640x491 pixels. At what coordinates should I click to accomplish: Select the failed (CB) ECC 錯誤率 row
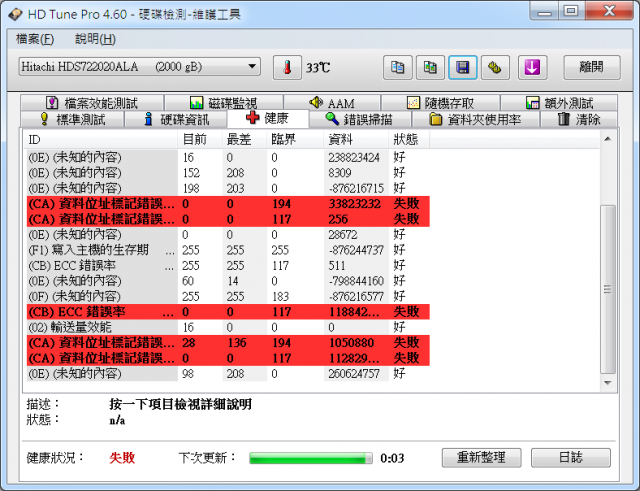click(228, 312)
